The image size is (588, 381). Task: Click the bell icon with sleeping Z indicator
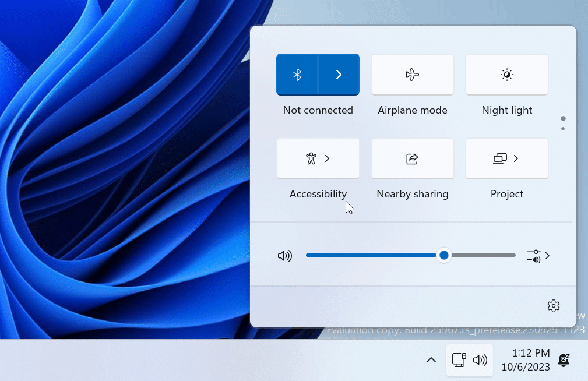(x=564, y=359)
